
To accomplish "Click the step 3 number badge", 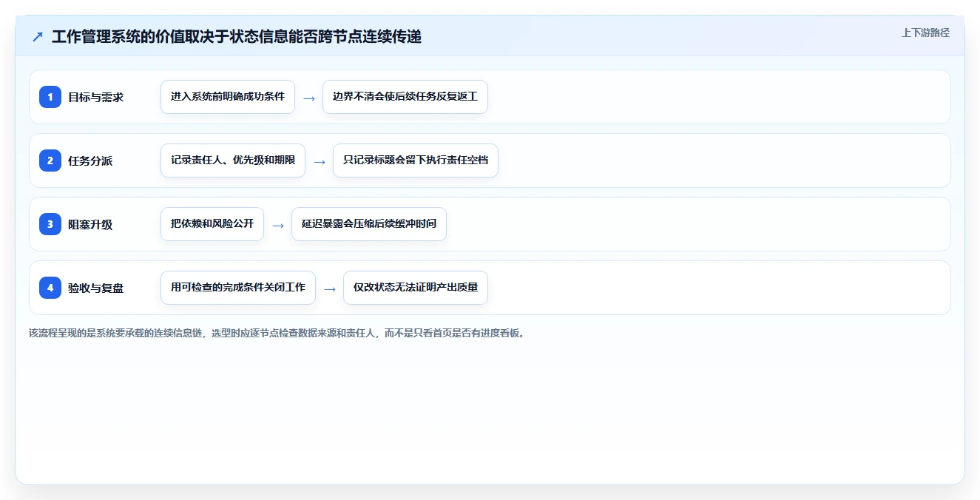I will (50, 224).
